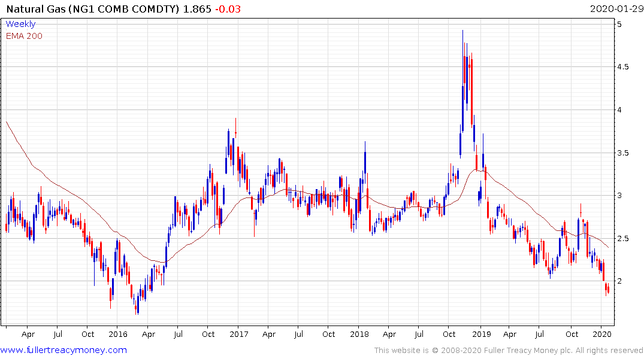Click the 2020 time axis label
Screen dimensions: 644x359
601,334
